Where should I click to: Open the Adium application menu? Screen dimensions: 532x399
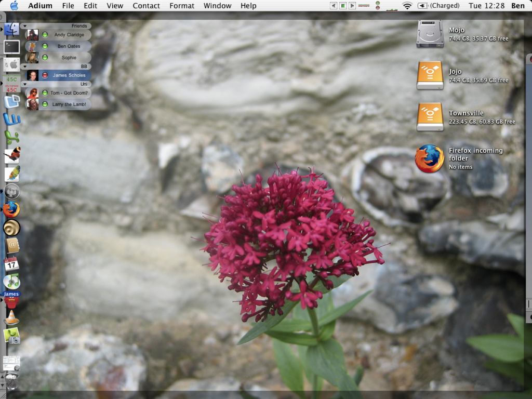click(41, 6)
